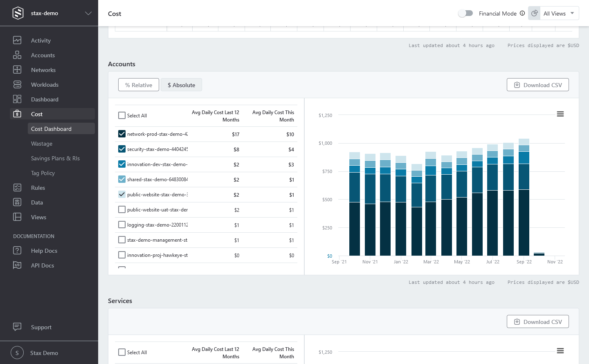Click the Financial Mode info icon
This screenshot has height=364, width=589.
coord(522,13)
